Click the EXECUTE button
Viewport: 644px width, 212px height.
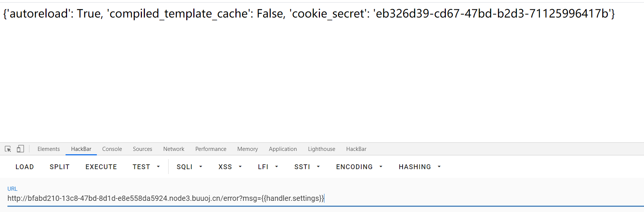[101, 167]
